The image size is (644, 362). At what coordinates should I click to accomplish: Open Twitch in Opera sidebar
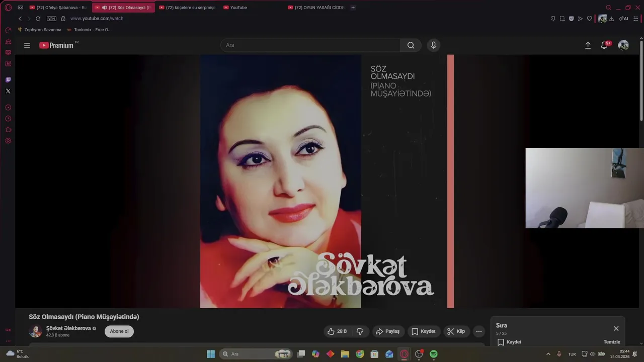(x=8, y=80)
